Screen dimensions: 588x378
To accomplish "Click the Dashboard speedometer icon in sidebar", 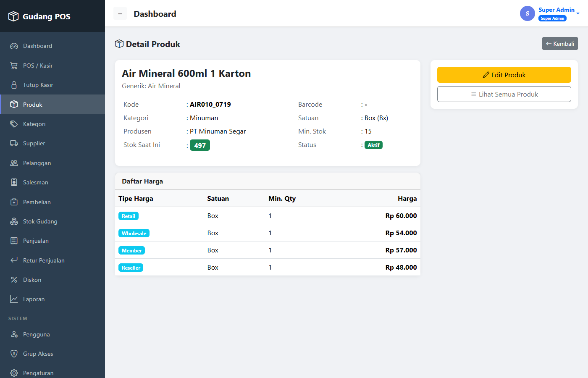I will [x=14, y=46].
